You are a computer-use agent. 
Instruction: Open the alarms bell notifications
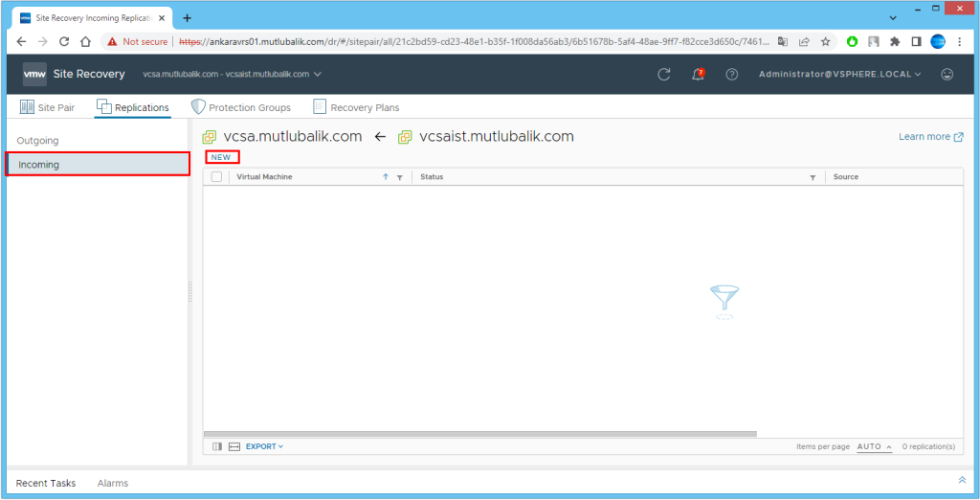click(x=698, y=75)
